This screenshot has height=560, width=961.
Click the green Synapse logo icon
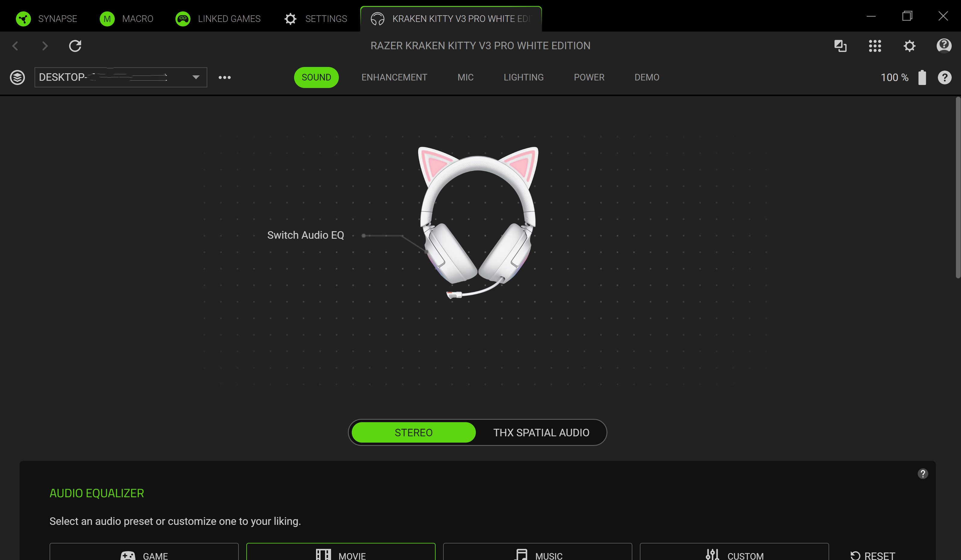point(23,19)
